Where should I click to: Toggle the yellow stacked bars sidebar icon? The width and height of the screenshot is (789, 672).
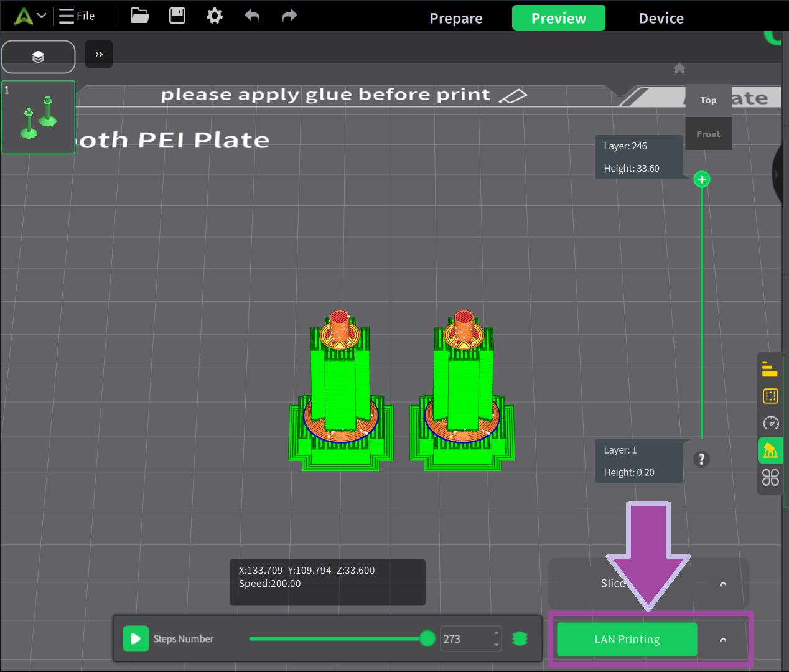770,370
